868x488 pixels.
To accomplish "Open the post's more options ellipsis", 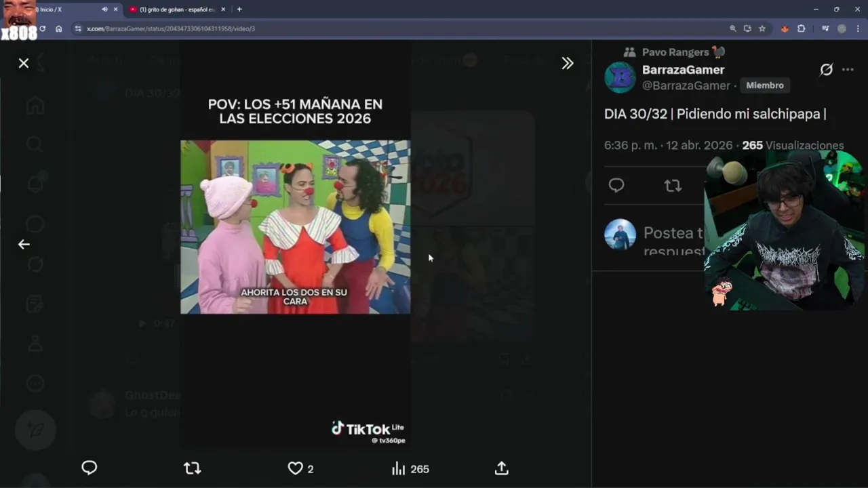I will pyautogui.click(x=848, y=70).
